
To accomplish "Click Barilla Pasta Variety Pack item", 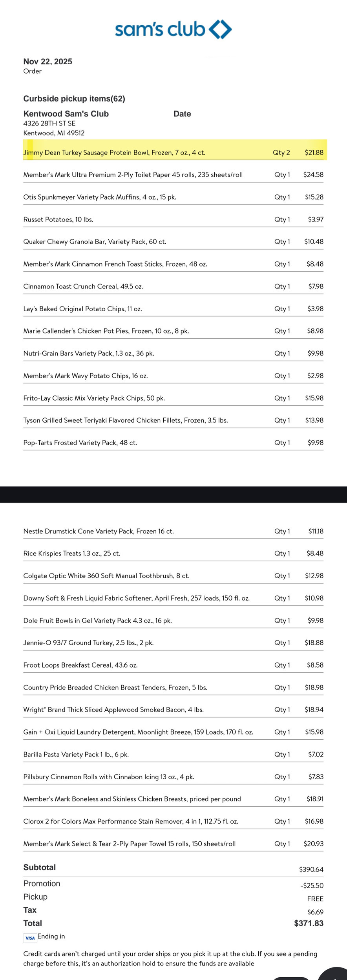I will (76, 755).
